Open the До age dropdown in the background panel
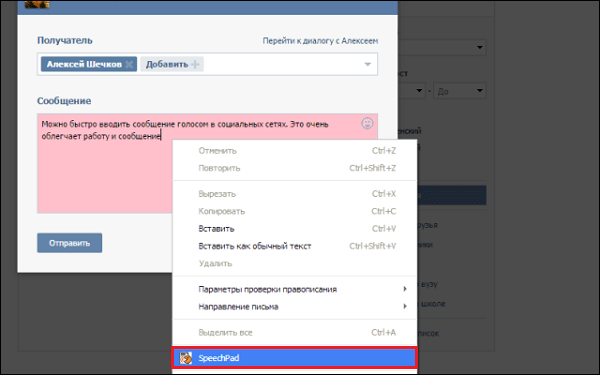The height and width of the screenshot is (375, 600). [x=460, y=91]
